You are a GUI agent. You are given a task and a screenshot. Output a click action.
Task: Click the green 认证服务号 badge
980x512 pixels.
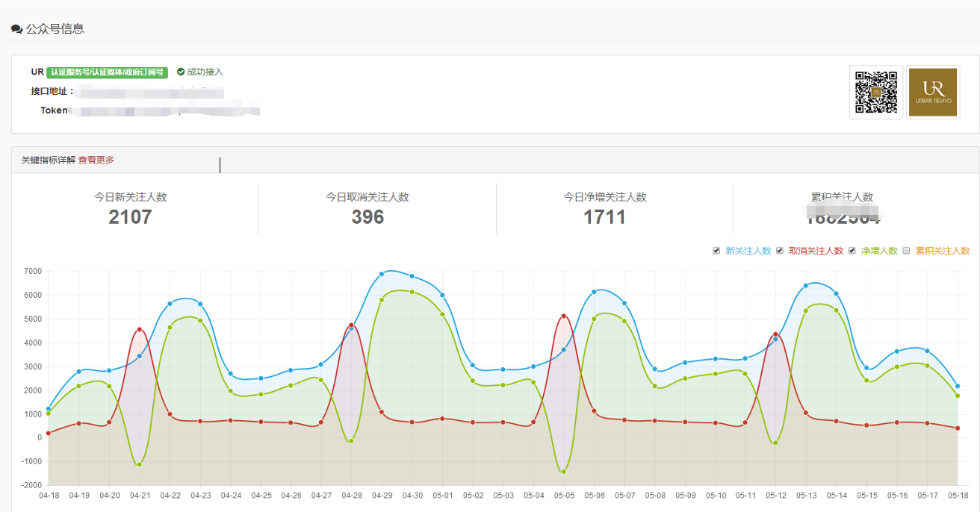click(x=108, y=72)
